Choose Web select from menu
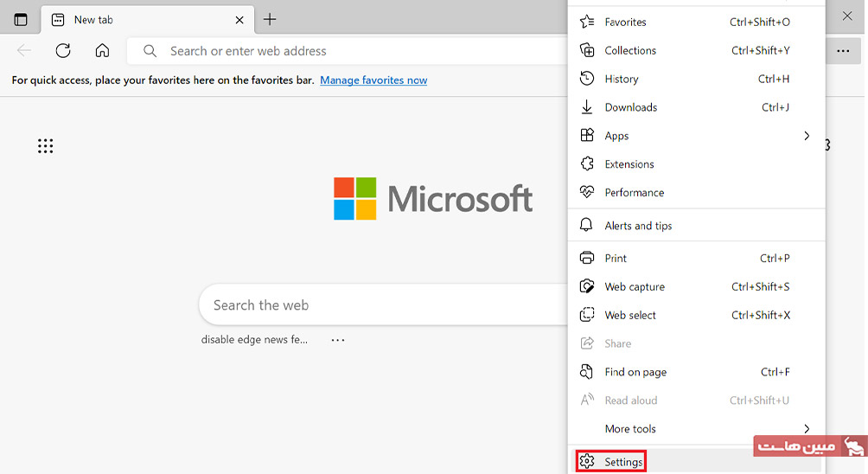The height and width of the screenshot is (474, 868). click(x=697, y=315)
